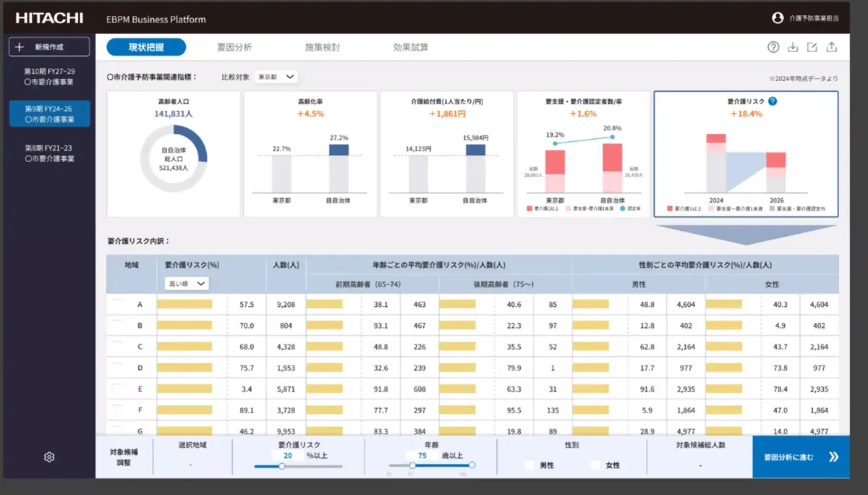Select the 要支援・要介護認定者数/率 card
Viewport: 868px width, 495px height.
click(583, 154)
